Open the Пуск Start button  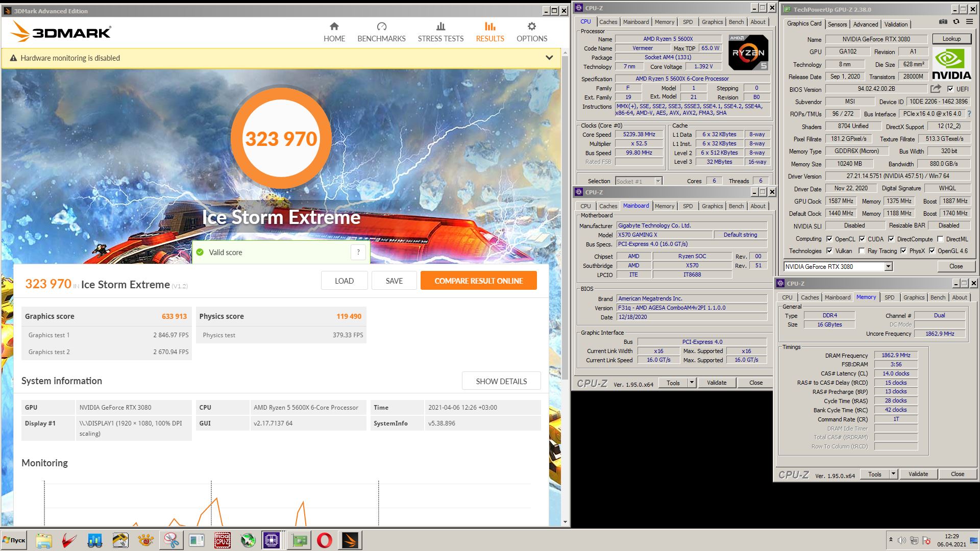coord(14,540)
